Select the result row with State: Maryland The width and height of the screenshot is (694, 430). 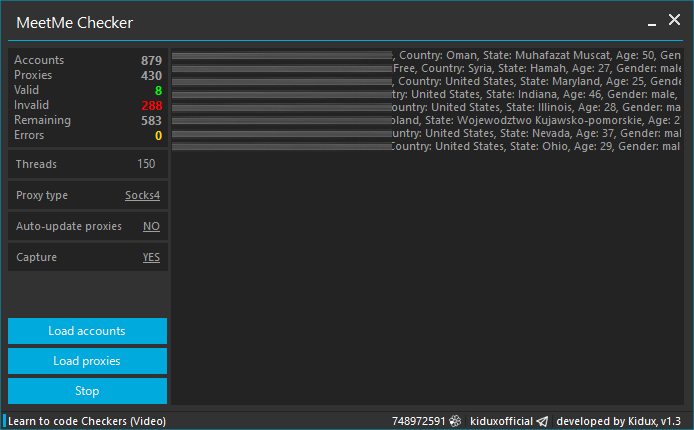coord(427,81)
